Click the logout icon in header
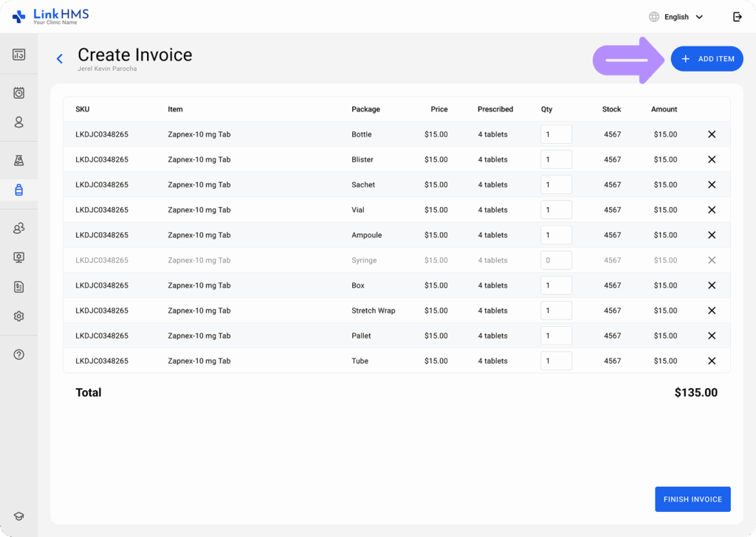Viewport: 756px width, 537px height. tap(738, 17)
